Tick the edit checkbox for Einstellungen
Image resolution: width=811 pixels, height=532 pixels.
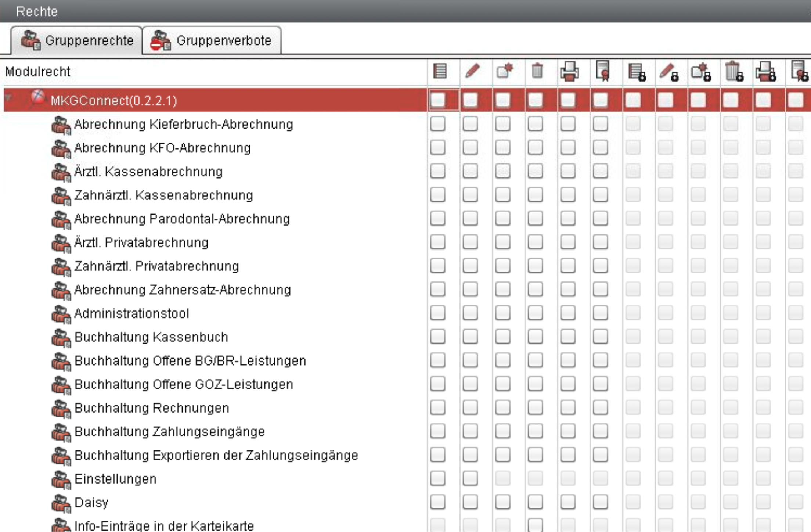coord(470,478)
